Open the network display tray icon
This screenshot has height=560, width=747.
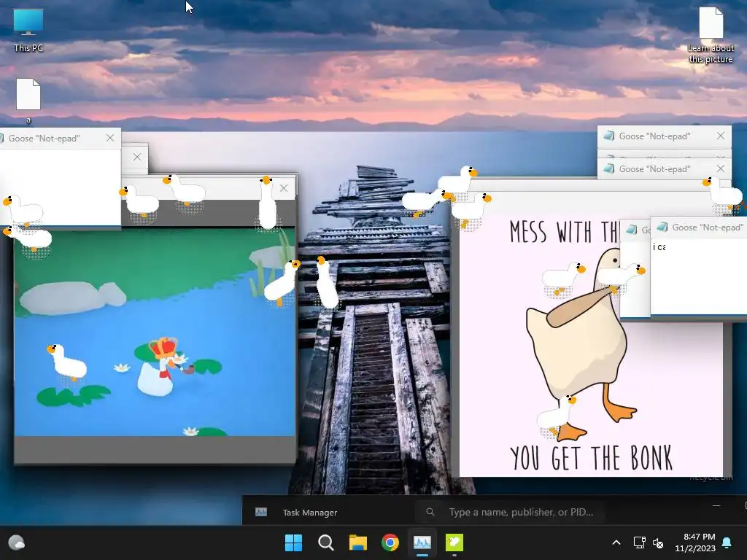point(639,542)
